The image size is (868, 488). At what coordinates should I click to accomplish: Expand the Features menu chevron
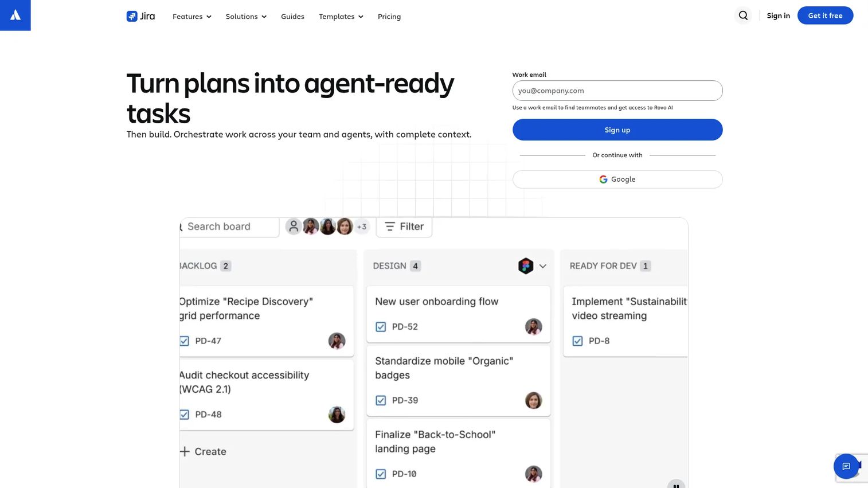209,17
